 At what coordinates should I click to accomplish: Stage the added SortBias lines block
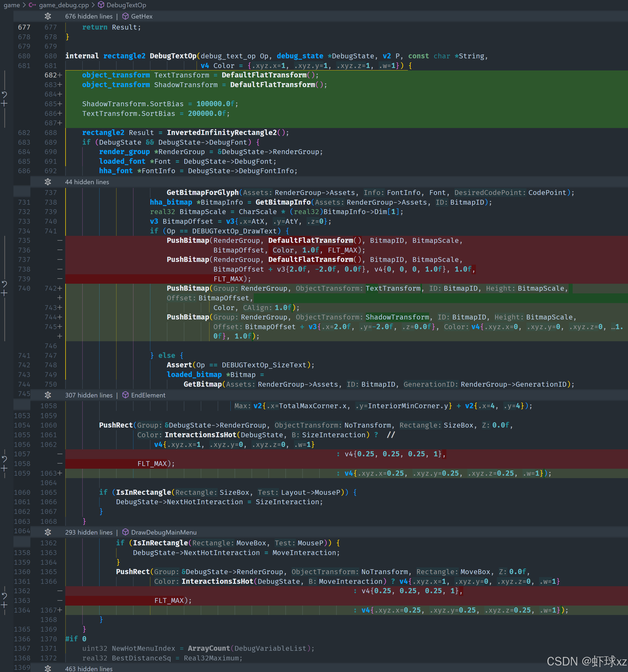(x=4, y=104)
